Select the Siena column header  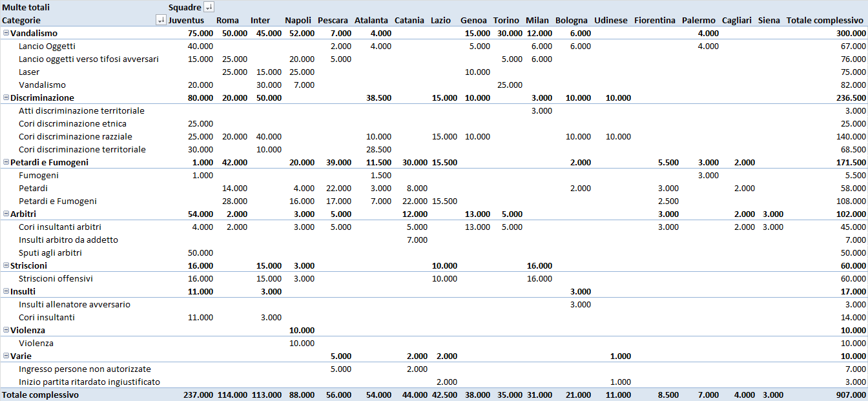[769, 20]
